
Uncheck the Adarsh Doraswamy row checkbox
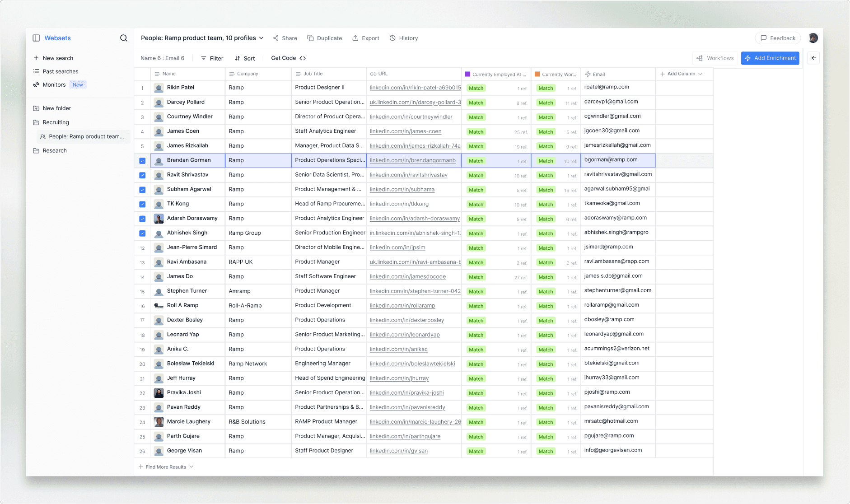(142, 219)
